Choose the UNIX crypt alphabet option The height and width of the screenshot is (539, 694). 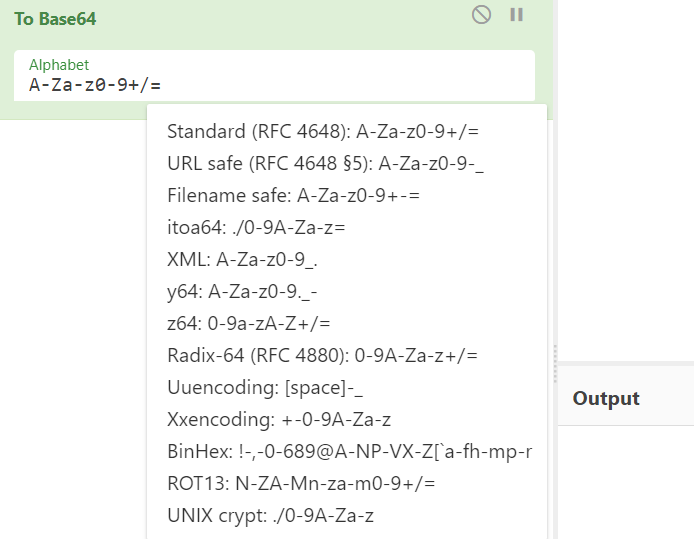[271, 515]
